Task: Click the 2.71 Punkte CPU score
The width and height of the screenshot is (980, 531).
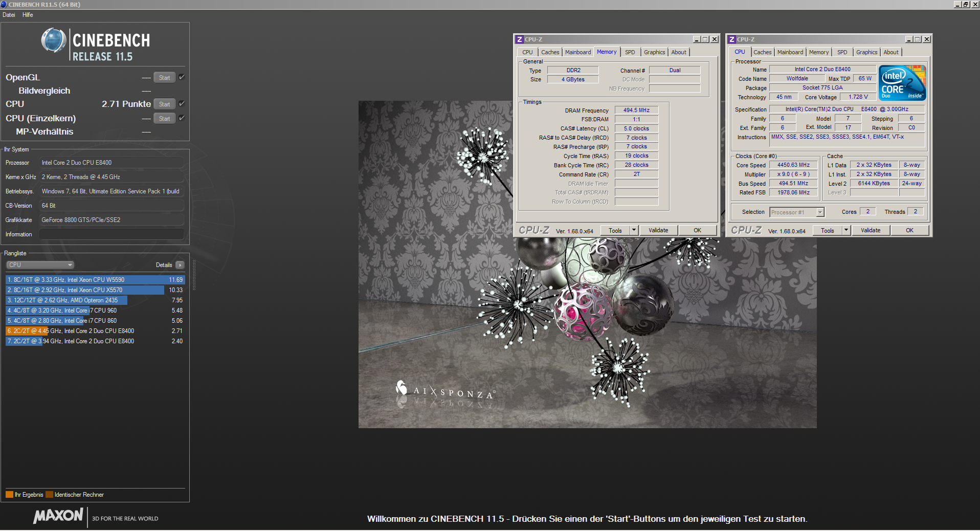Action: 126,104
